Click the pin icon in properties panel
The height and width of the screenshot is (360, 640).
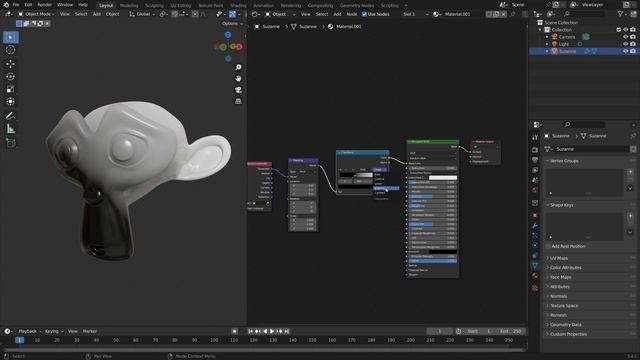tap(633, 136)
